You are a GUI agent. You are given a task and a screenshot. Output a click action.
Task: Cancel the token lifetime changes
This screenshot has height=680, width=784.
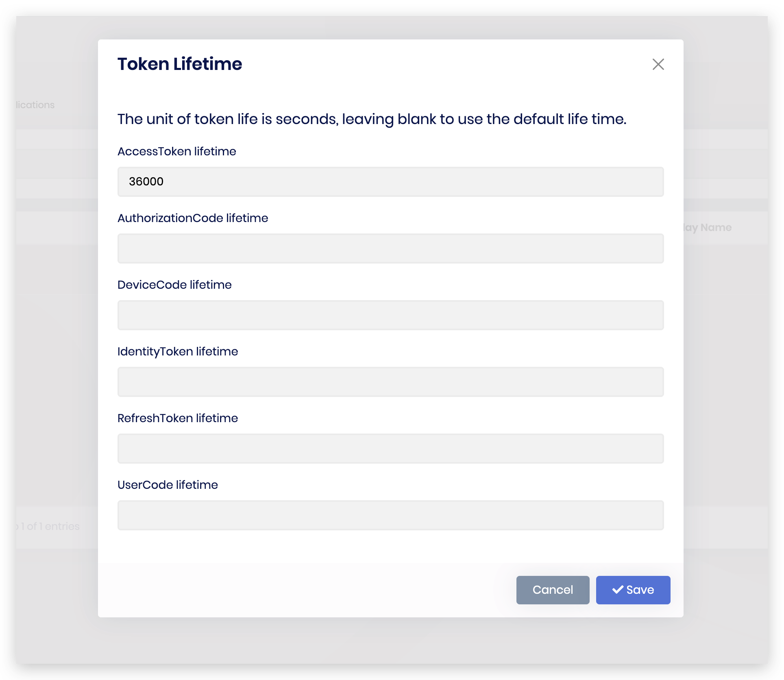pyautogui.click(x=553, y=590)
